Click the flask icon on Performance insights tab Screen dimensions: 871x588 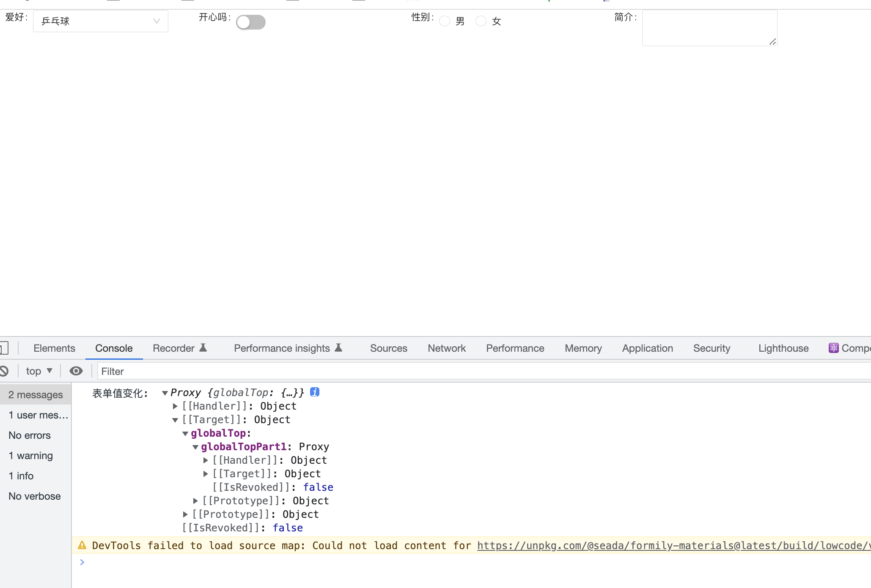[338, 347]
